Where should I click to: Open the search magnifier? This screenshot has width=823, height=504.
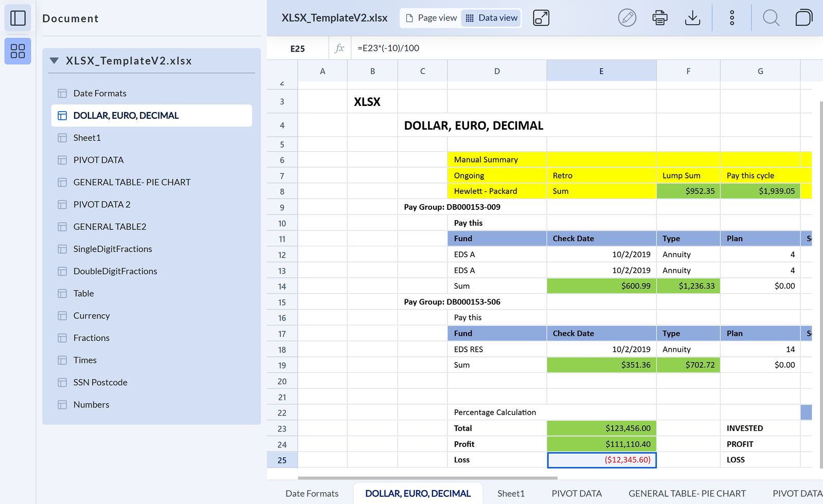coord(771,18)
